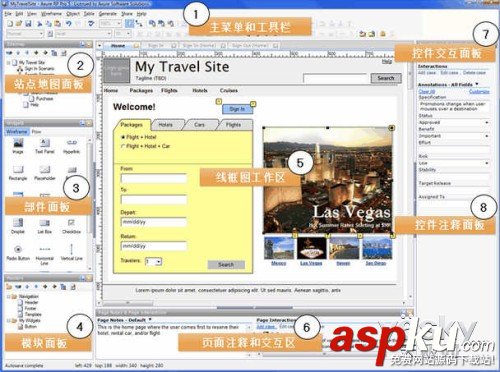Click the Help link at canvas top right
This screenshot has width=500, height=372.
click(387, 62)
